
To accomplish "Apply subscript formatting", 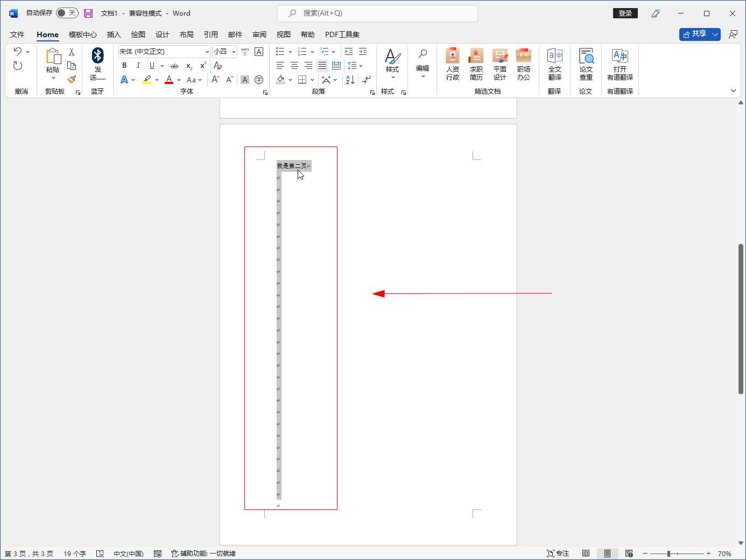I will pos(189,66).
